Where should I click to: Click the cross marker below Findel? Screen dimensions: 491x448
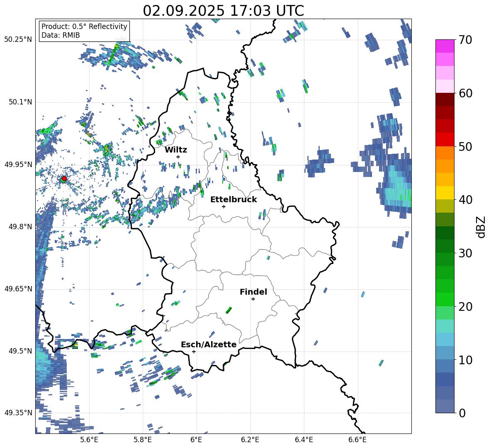point(253,299)
